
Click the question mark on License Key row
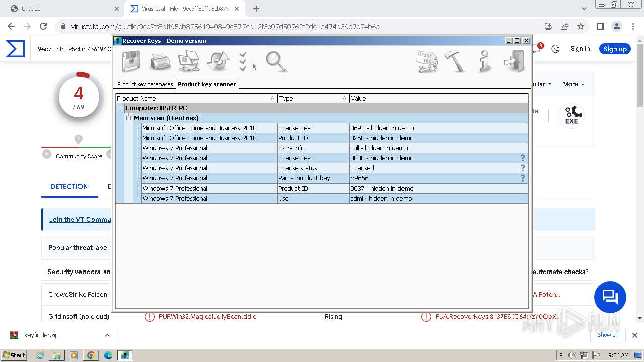523,158
